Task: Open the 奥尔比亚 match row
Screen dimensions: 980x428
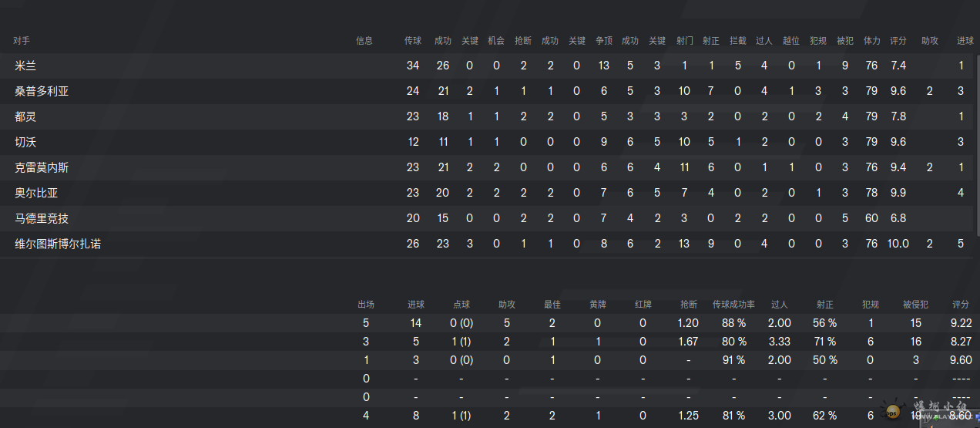Action: [x=490, y=193]
